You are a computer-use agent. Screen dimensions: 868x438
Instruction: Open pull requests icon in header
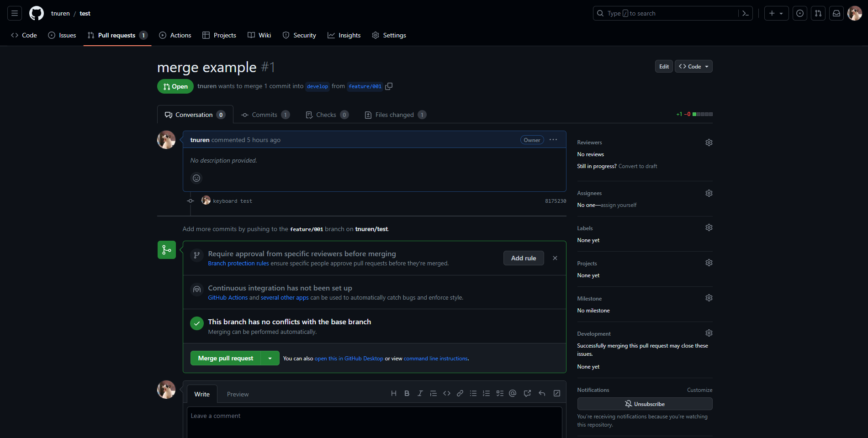pyautogui.click(x=818, y=13)
